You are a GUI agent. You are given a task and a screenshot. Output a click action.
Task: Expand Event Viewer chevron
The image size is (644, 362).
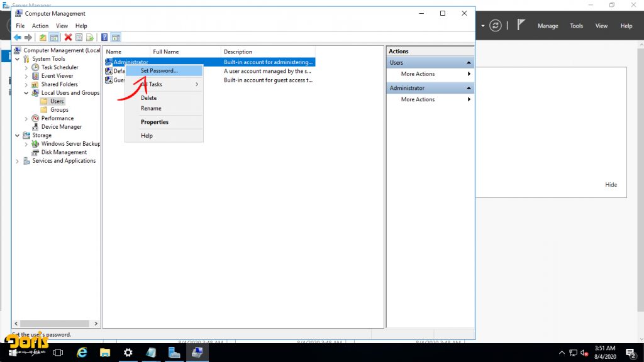point(26,76)
